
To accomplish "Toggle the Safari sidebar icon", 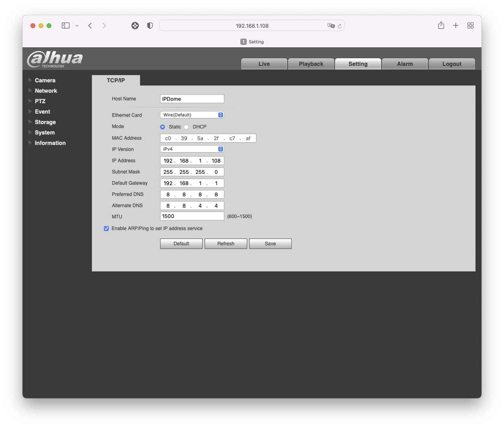I will (x=65, y=26).
